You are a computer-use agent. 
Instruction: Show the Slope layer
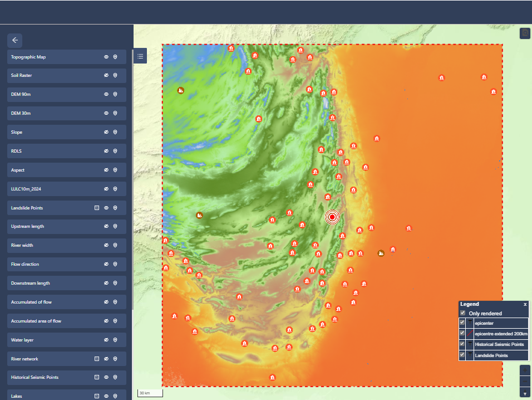pos(106,133)
